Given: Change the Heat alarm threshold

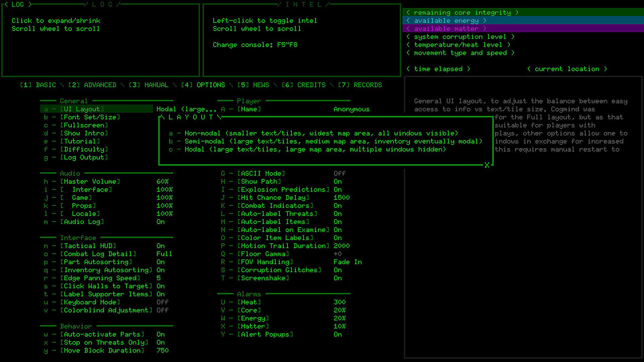Looking at the screenshot, I should (x=249, y=302).
